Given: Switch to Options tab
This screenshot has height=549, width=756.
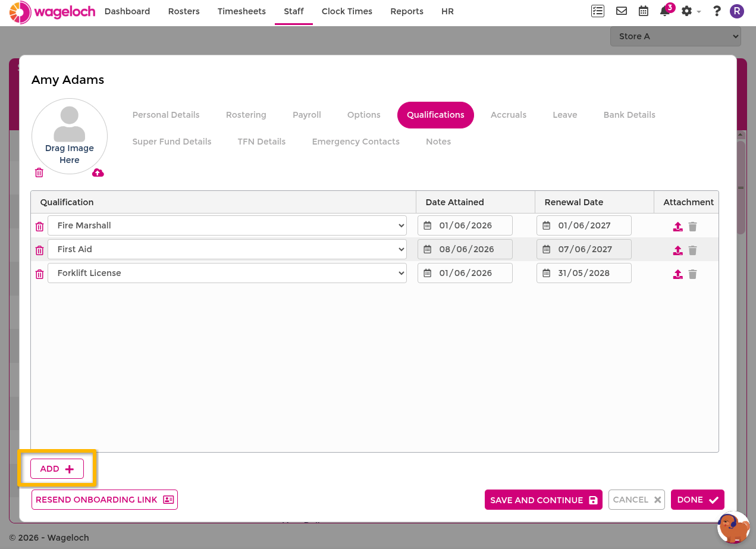Looking at the screenshot, I should 364,115.
